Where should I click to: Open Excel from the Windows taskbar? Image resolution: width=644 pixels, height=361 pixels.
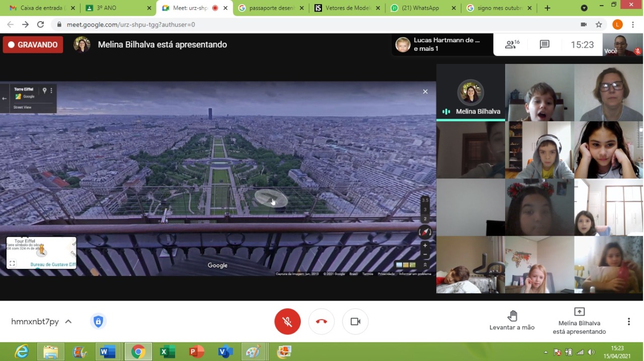(x=167, y=351)
